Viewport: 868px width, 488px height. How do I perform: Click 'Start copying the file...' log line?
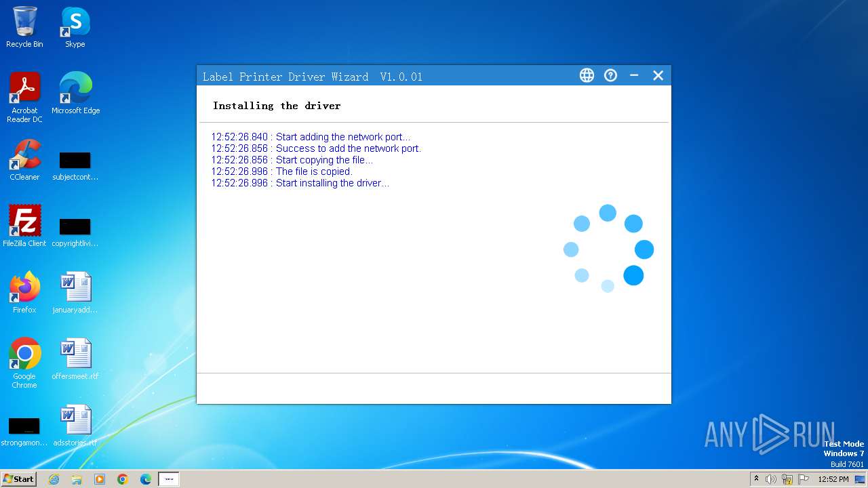coord(292,160)
